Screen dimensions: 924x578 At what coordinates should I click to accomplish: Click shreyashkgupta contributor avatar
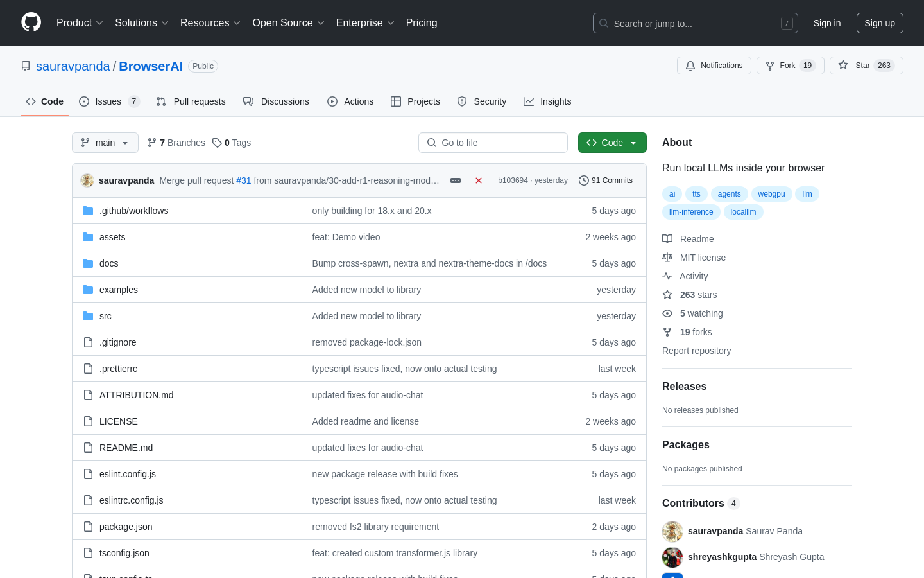672,557
